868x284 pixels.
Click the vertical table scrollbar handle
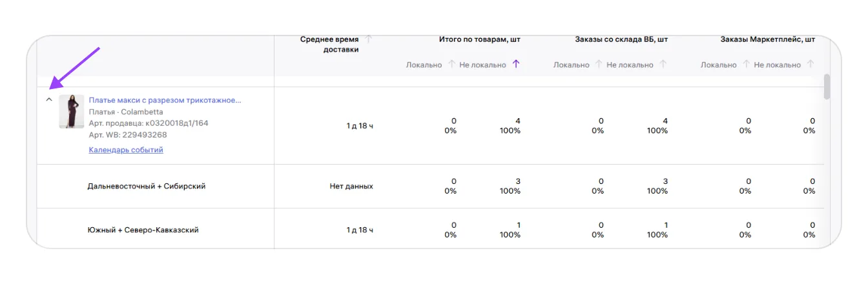(x=827, y=87)
